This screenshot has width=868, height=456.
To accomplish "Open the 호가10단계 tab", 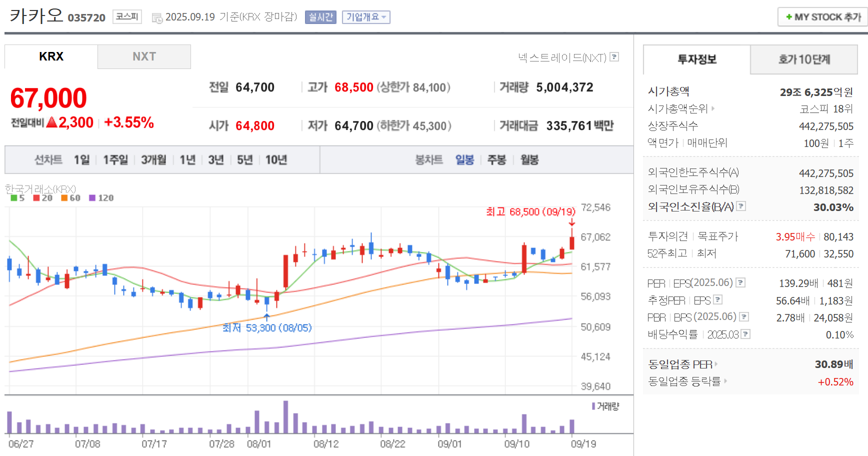I will 804,59.
